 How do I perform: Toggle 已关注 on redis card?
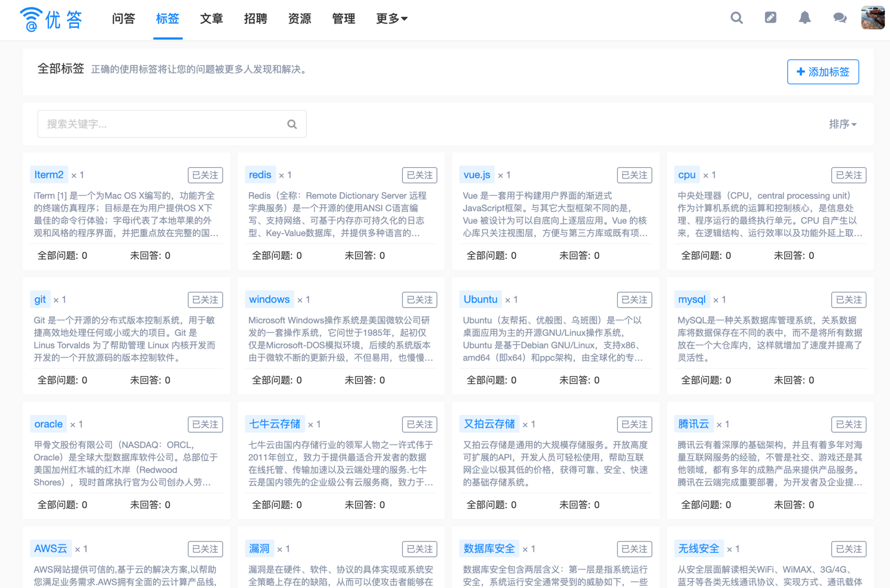(x=420, y=175)
